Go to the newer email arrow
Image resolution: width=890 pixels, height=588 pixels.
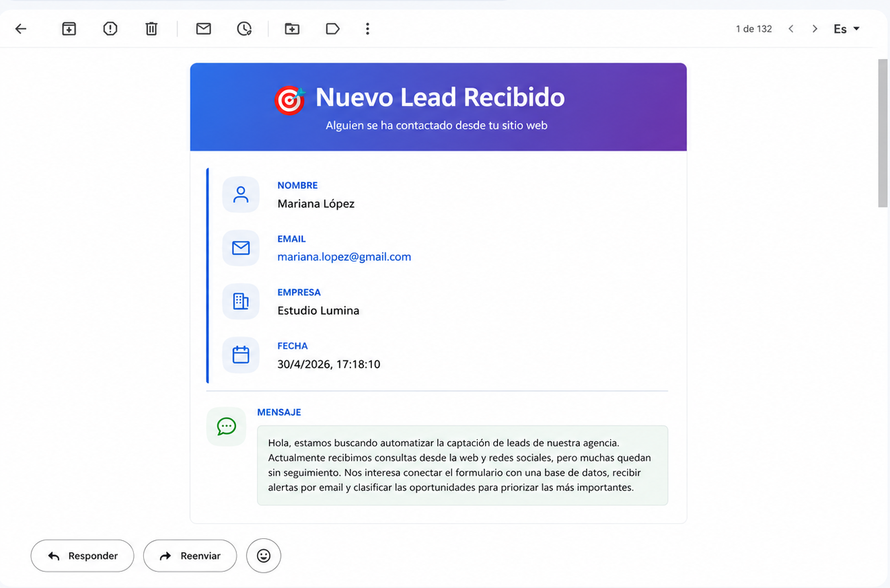click(x=791, y=29)
